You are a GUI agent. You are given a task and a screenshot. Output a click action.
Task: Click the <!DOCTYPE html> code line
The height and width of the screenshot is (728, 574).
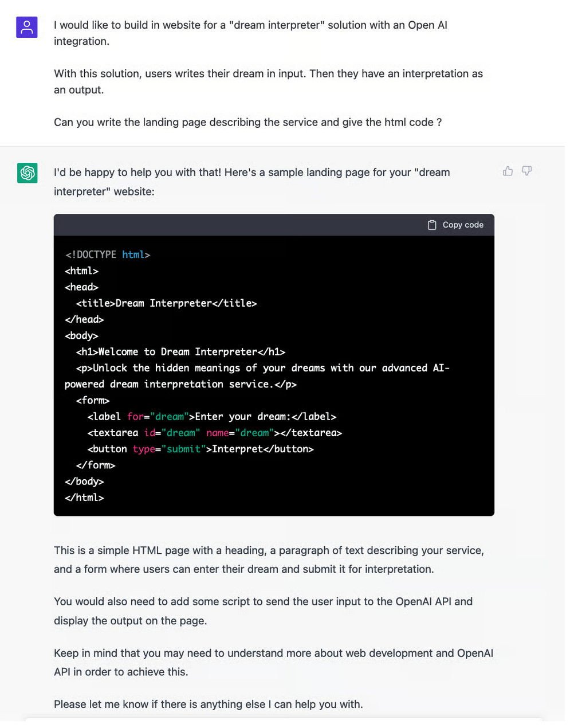tap(108, 255)
